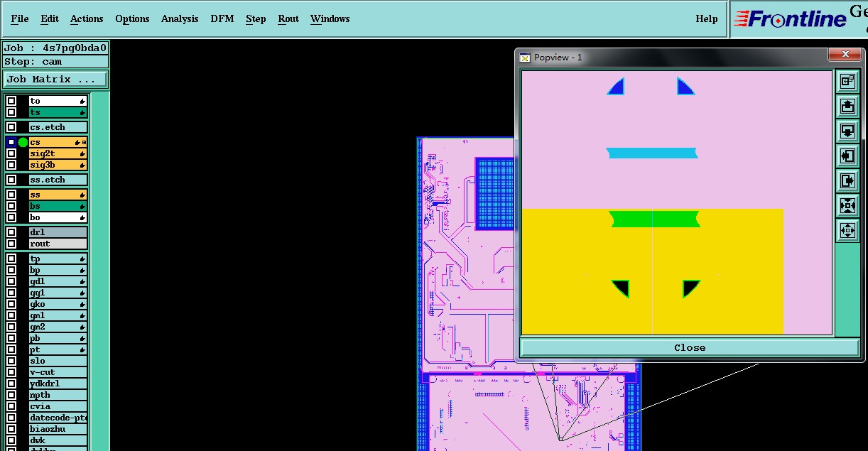Toggle the checkbox for layer 'cs'
The height and width of the screenshot is (451, 868).
(x=11, y=142)
